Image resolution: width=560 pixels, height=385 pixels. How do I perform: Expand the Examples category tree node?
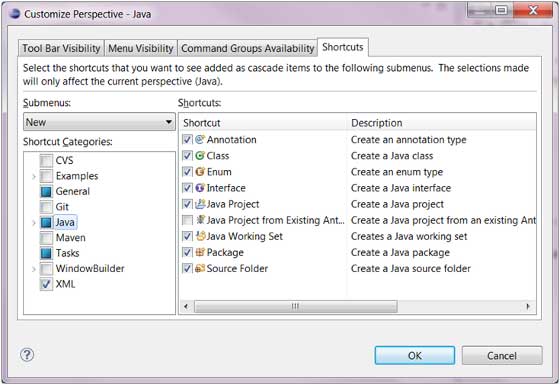34,176
